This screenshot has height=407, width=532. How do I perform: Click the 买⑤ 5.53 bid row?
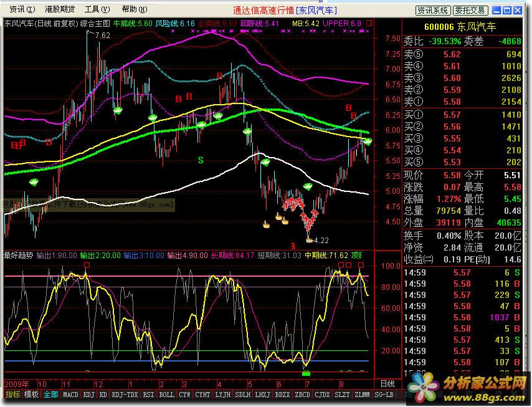click(462, 162)
